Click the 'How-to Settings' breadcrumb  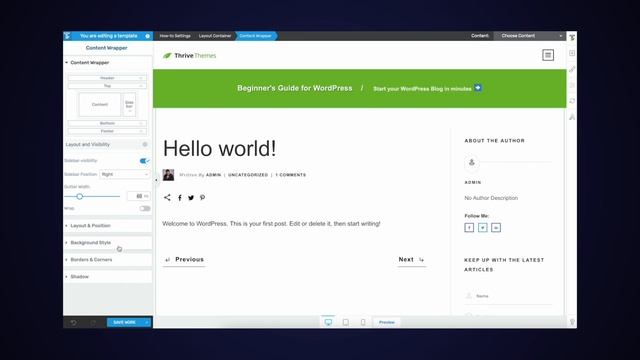[x=175, y=36]
